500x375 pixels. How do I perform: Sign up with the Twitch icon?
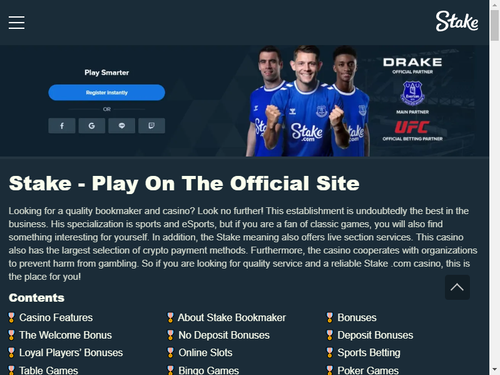152,126
